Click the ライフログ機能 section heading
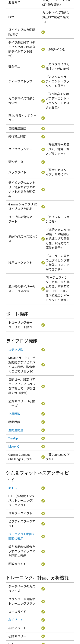The width and height of the screenshot is (80, 644). [22, 341]
